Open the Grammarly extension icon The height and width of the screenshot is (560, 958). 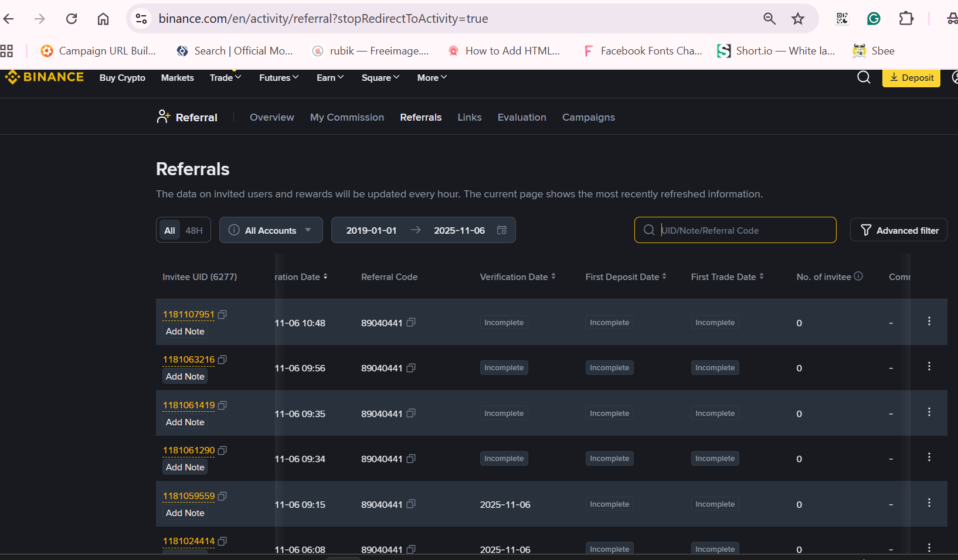click(x=874, y=19)
